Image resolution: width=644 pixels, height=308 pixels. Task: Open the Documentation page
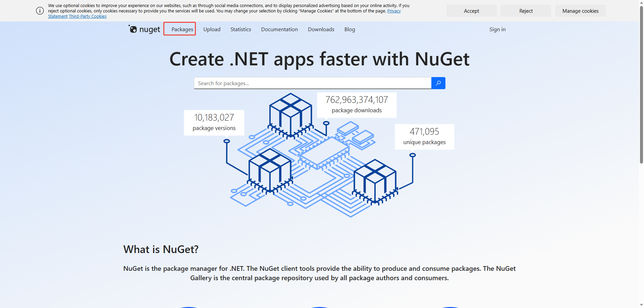pos(279,29)
